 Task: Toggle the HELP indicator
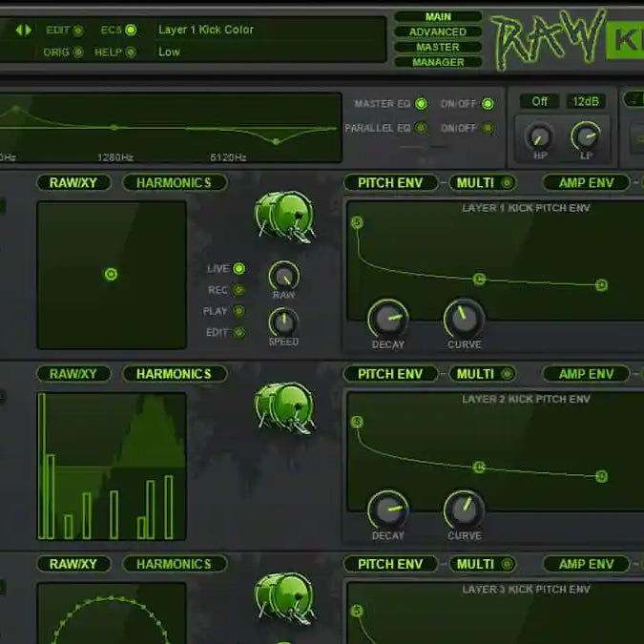(131, 52)
